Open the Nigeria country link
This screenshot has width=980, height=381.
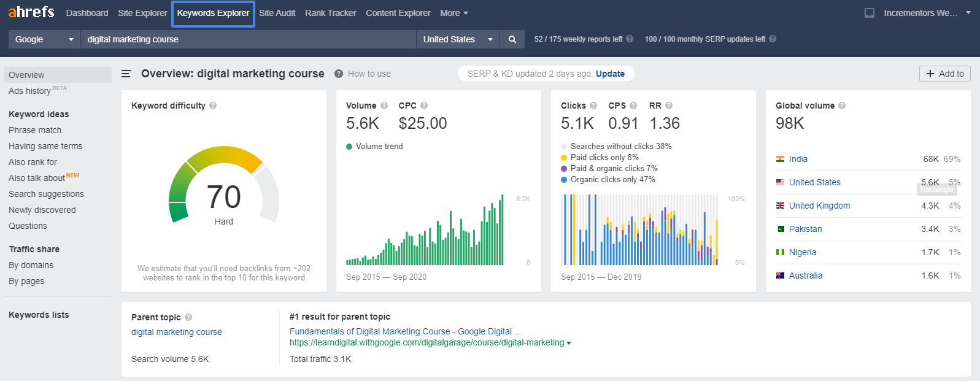point(803,252)
